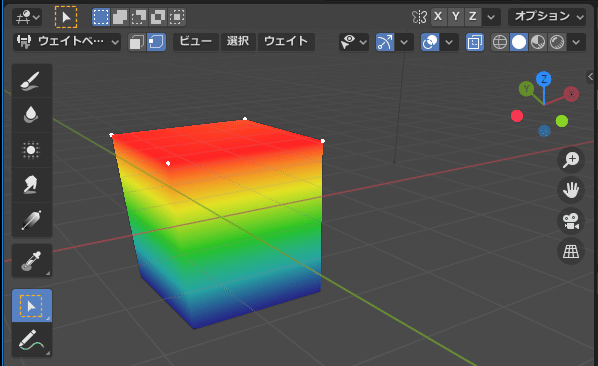Open the オプション dropdown
The width and height of the screenshot is (598, 366).
[547, 17]
